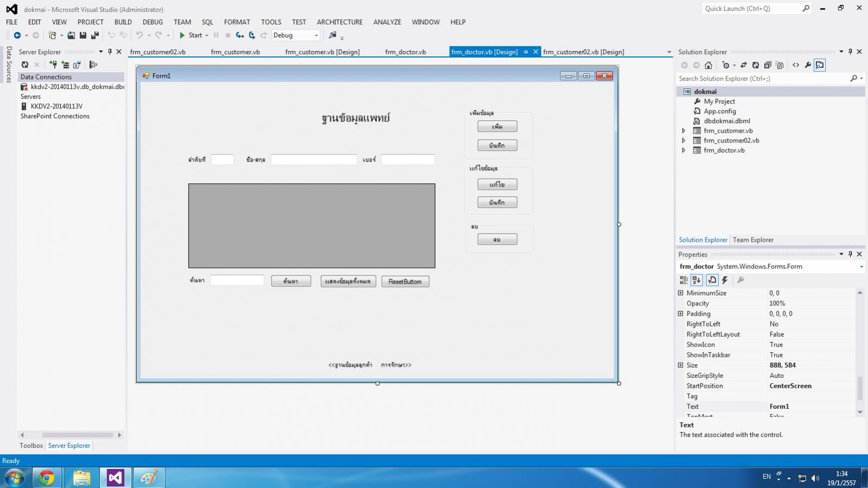Click the View Code icon in Solution Explorer
868x488 pixels.
[x=796, y=65]
